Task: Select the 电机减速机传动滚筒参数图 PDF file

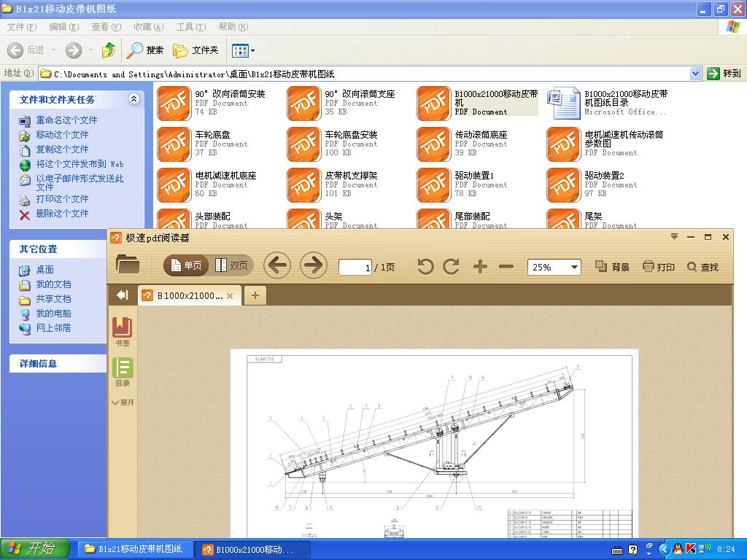Action: tap(606, 144)
